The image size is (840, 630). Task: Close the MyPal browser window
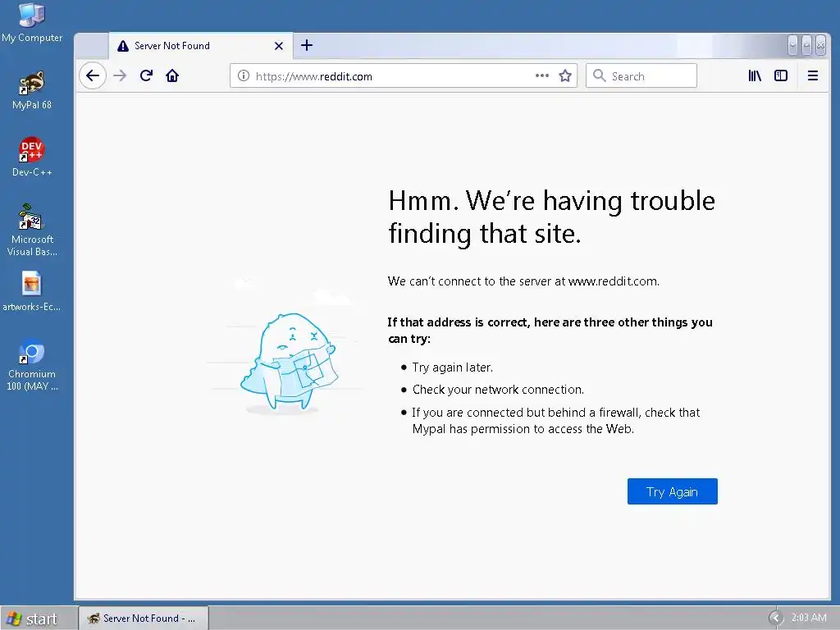[x=820, y=46]
